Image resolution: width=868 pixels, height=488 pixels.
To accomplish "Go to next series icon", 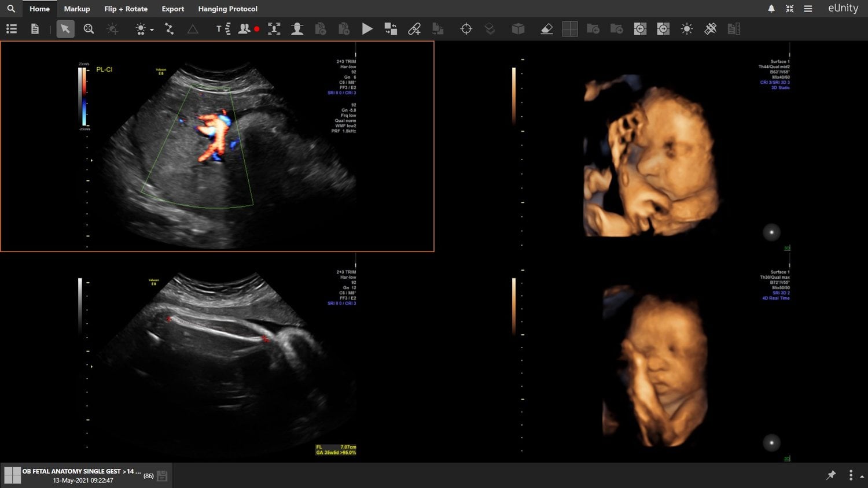I will click(x=663, y=29).
